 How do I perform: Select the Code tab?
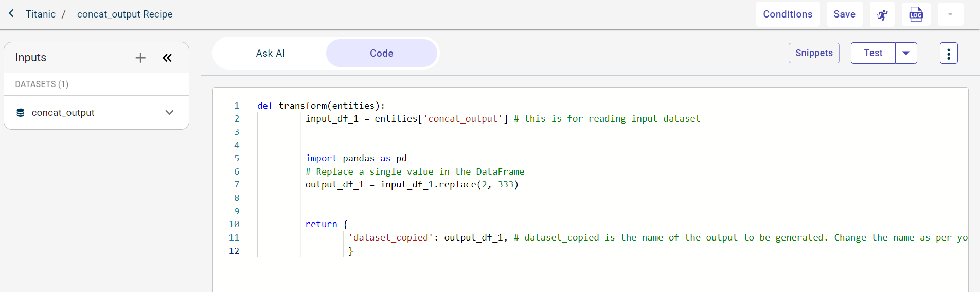381,53
